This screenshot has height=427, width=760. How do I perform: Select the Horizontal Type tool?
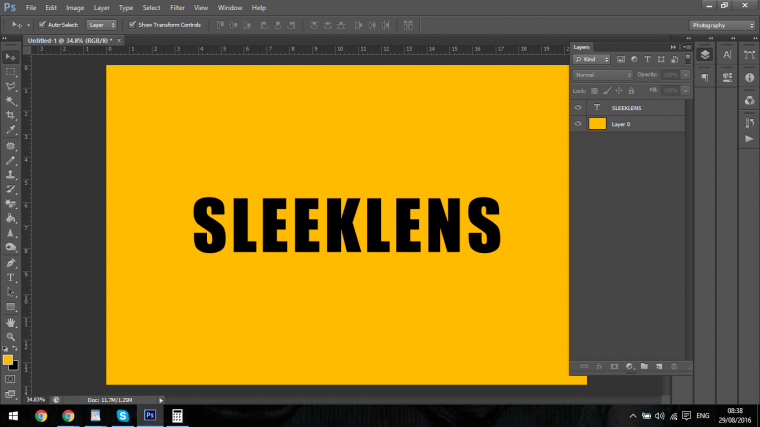click(x=10, y=278)
